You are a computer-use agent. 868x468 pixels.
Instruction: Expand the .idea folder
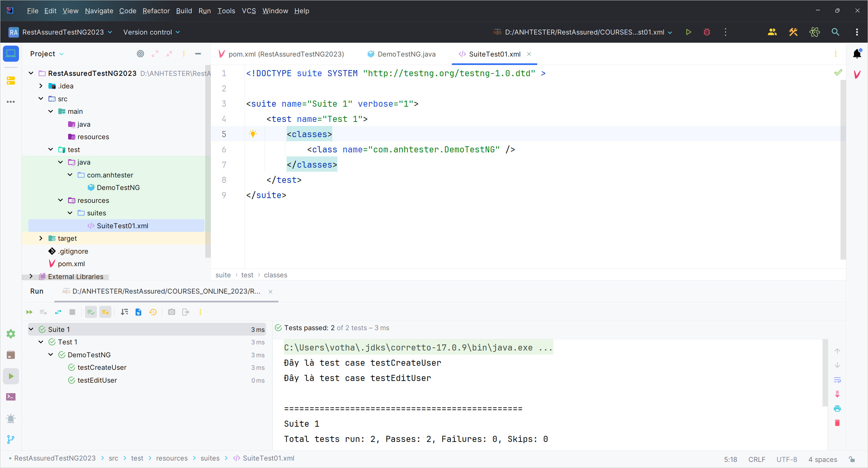(41, 86)
